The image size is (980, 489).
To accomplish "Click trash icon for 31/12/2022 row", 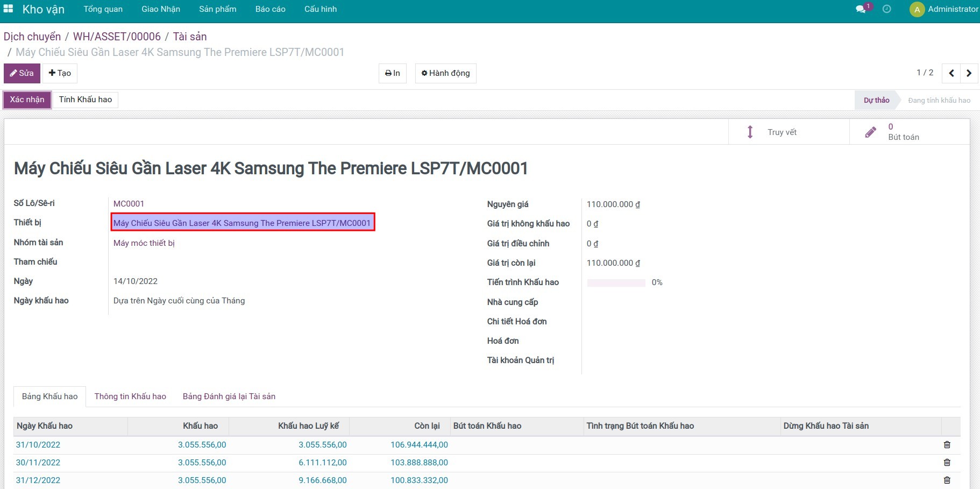I will pos(947,480).
